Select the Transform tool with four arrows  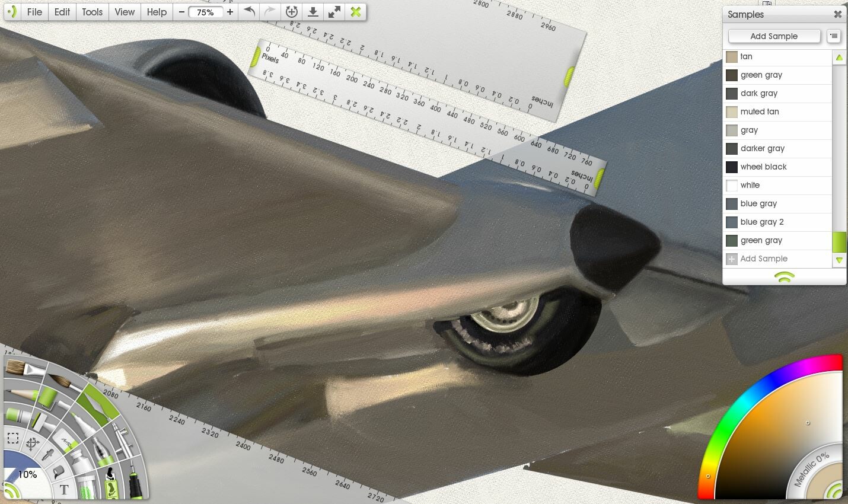[x=32, y=443]
